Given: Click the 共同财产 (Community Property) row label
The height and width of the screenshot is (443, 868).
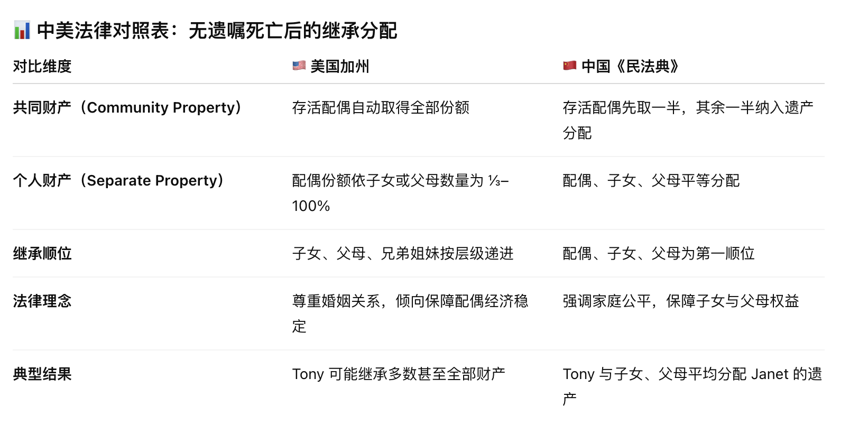Looking at the screenshot, I should point(127,108).
